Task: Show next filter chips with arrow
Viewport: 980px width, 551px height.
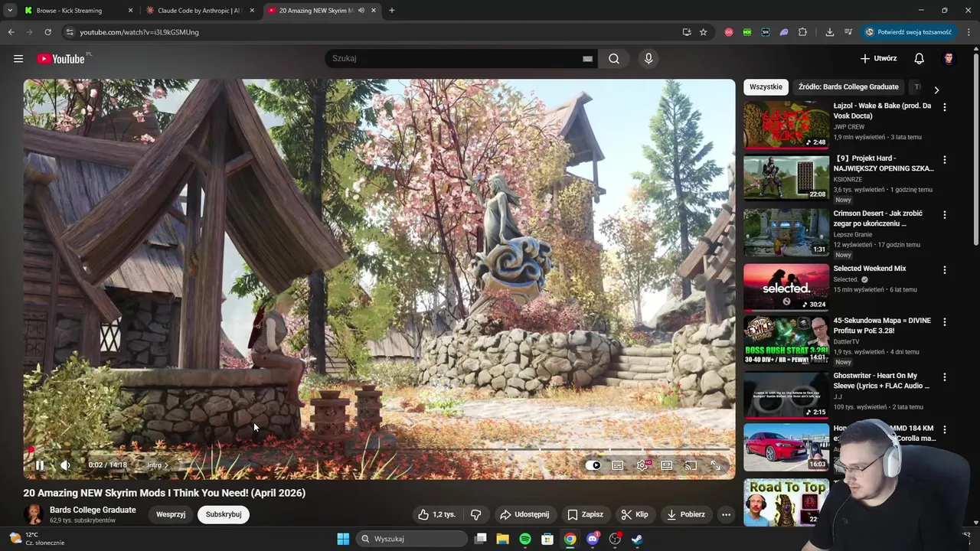Action: [936, 90]
